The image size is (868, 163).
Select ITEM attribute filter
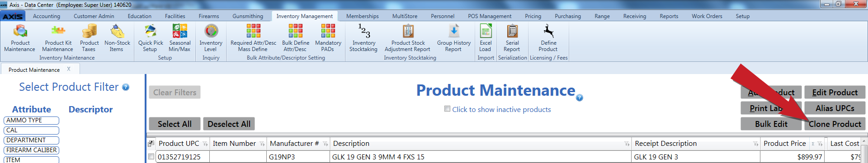[x=32, y=159]
